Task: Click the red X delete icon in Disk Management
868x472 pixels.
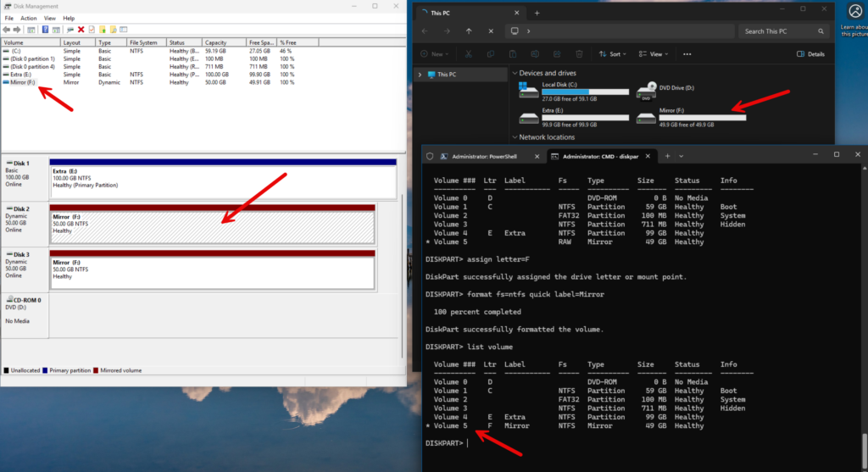Action: point(81,30)
